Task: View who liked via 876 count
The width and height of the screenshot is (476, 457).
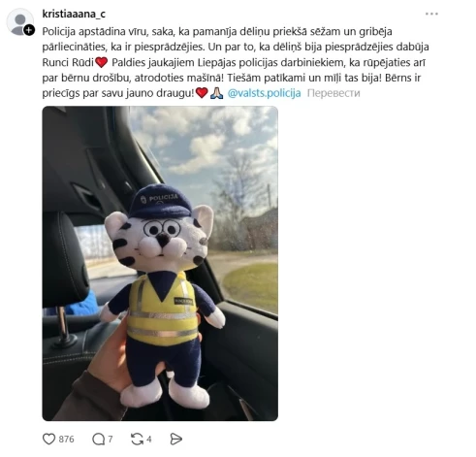Action: [x=66, y=439]
